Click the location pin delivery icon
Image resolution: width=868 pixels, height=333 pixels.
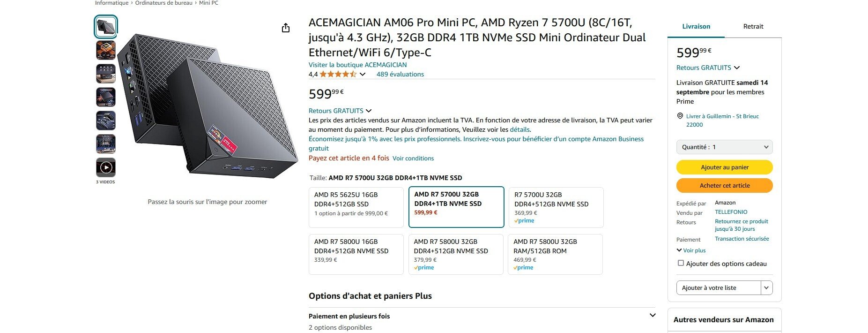click(680, 116)
